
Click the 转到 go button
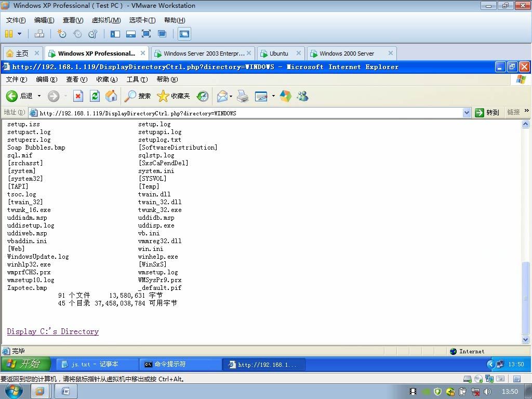(487, 113)
